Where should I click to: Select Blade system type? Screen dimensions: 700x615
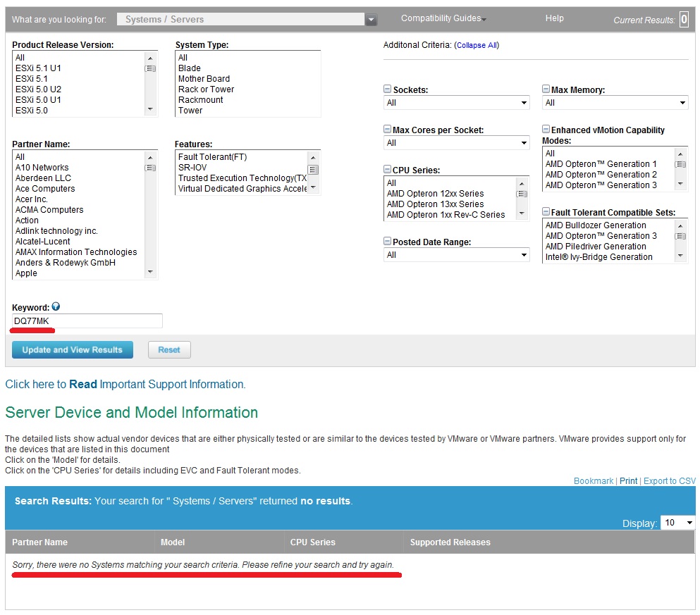point(190,68)
